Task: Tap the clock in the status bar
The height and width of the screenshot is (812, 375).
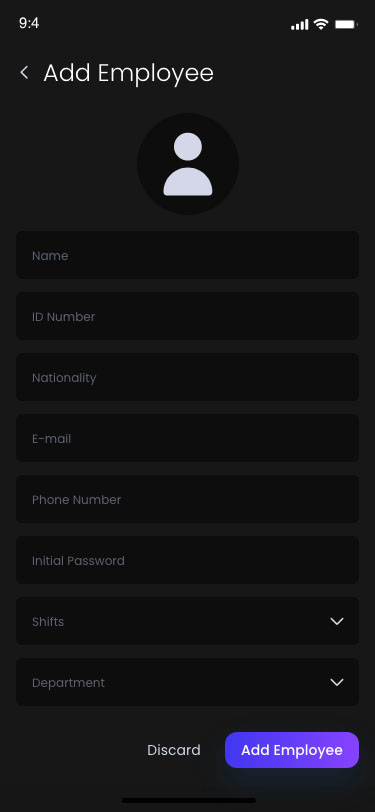Action: [x=29, y=23]
